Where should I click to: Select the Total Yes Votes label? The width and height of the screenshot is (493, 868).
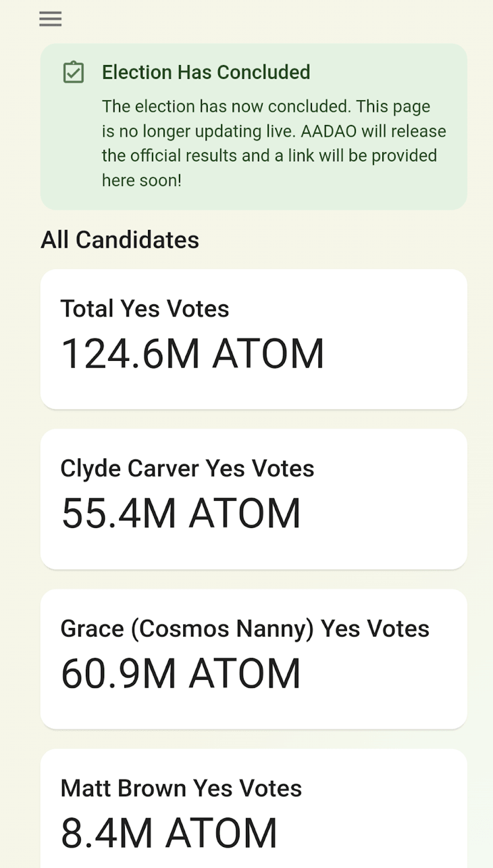(x=145, y=309)
